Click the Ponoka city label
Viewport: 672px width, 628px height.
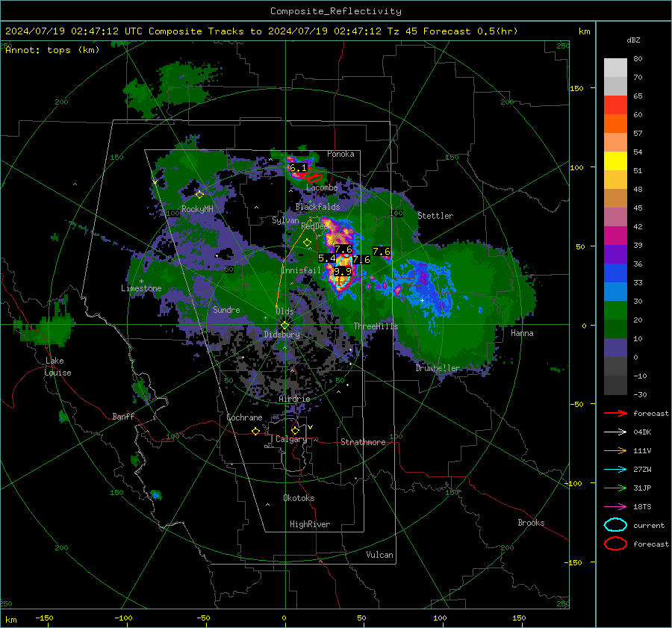click(340, 154)
